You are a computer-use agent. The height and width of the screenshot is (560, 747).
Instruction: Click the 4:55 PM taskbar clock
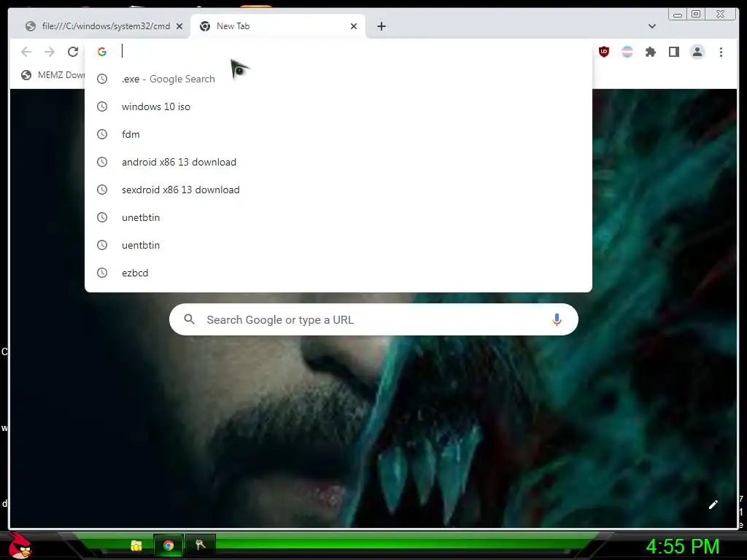(x=683, y=547)
